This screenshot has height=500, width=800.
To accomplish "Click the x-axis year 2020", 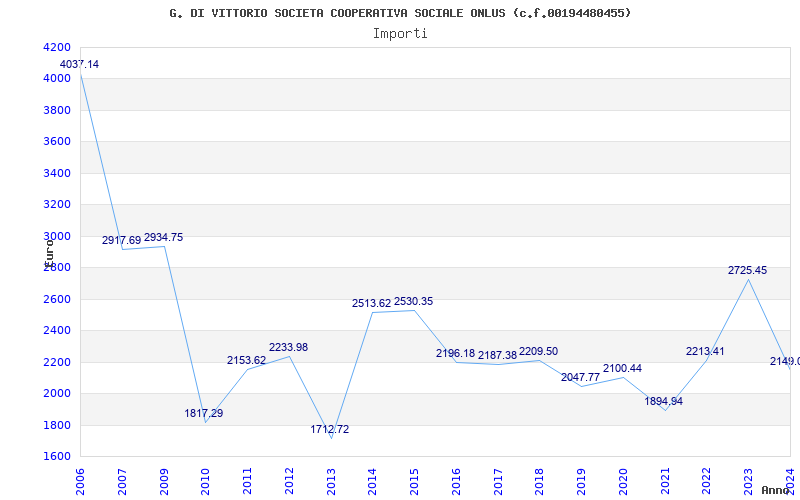I will (623, 482).
